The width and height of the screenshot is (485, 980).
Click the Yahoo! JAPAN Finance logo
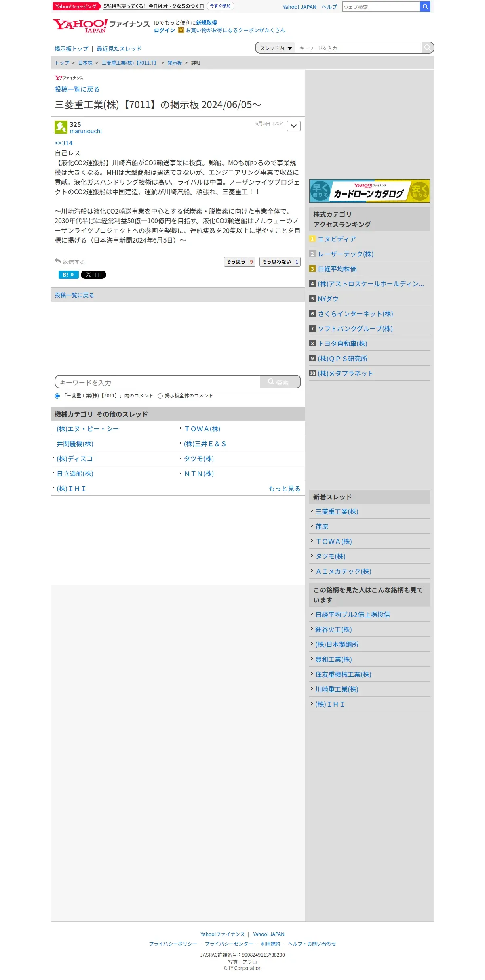101,26
